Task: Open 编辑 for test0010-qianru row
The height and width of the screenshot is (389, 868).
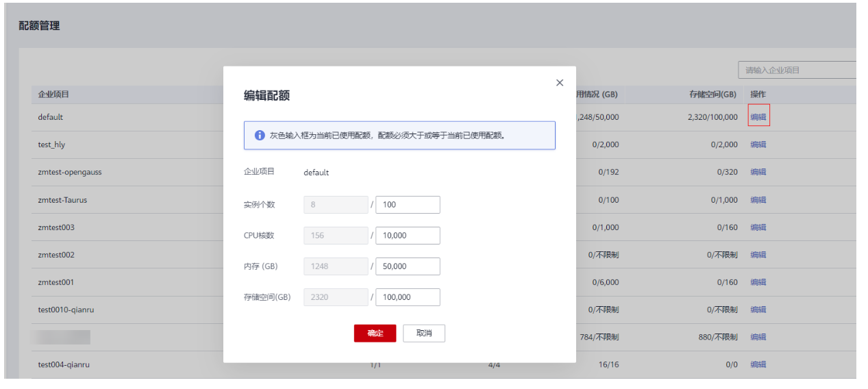Action: pyautogui.click(x=758, y=310)
